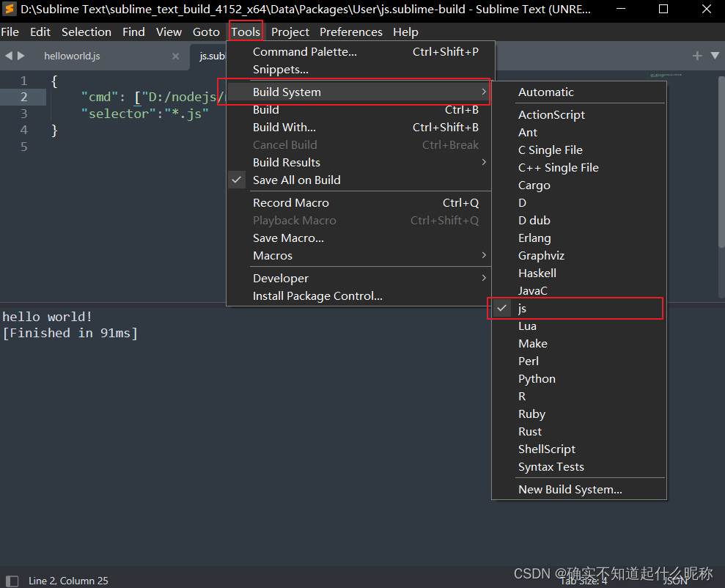Open the Edit menu
This screenshot has height=588, width=725.
40,32
